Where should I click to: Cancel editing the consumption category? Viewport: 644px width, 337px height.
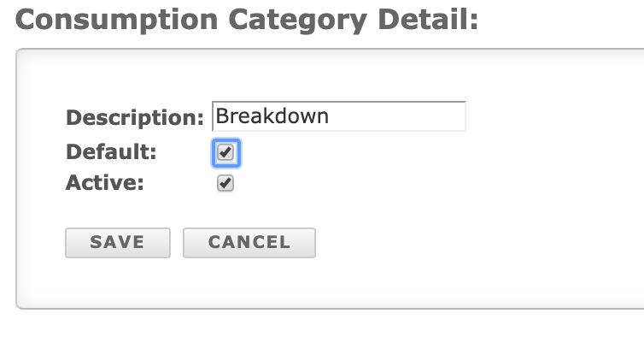click(249, 243)
